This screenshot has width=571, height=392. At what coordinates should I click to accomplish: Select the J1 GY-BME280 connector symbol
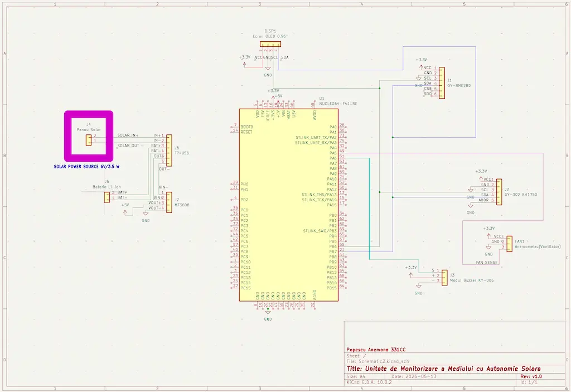442,83
